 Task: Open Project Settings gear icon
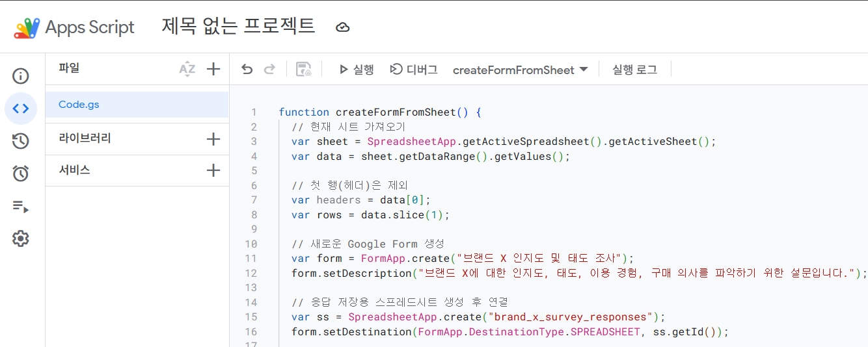click(21, 238)
